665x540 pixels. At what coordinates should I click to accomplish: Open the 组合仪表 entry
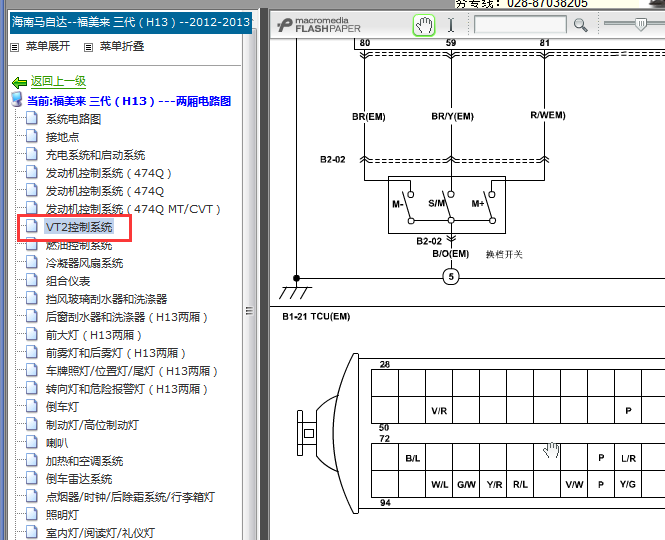pyautogui.click(x=68, y=281)
